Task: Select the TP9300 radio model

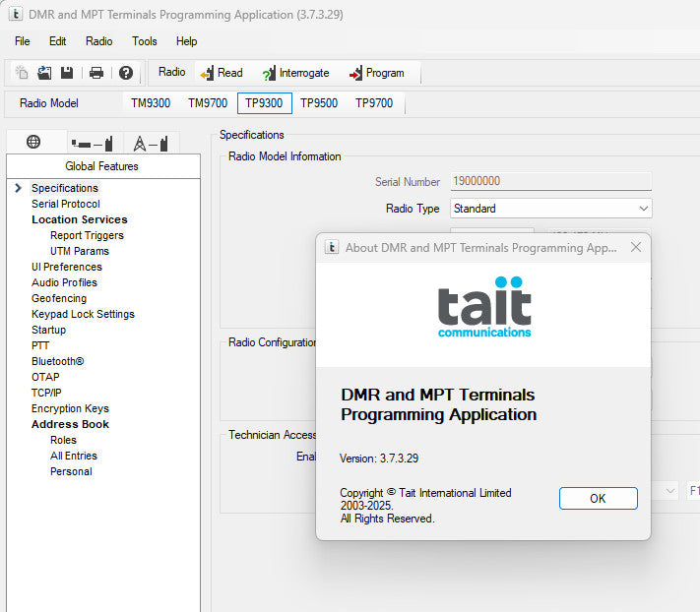Action: [x=264, y=103]
